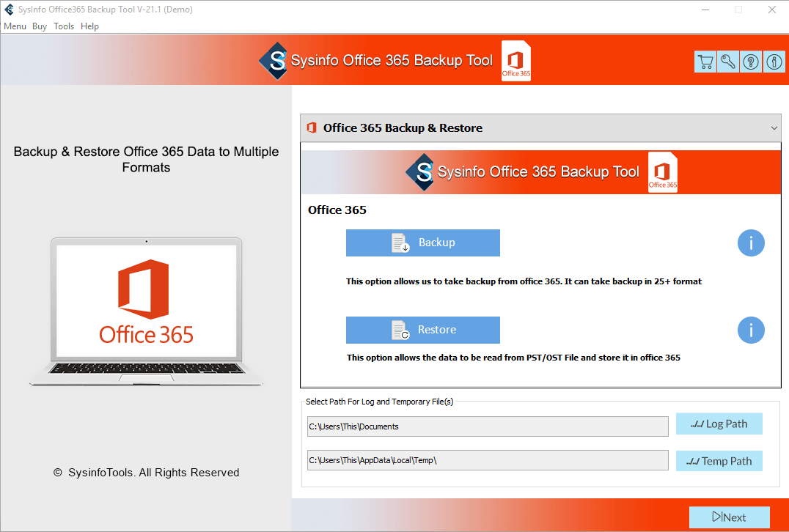The height and width of the screenshot is (532, 789).
Task: Choose the Backup option
Action: tap(422, 243)
